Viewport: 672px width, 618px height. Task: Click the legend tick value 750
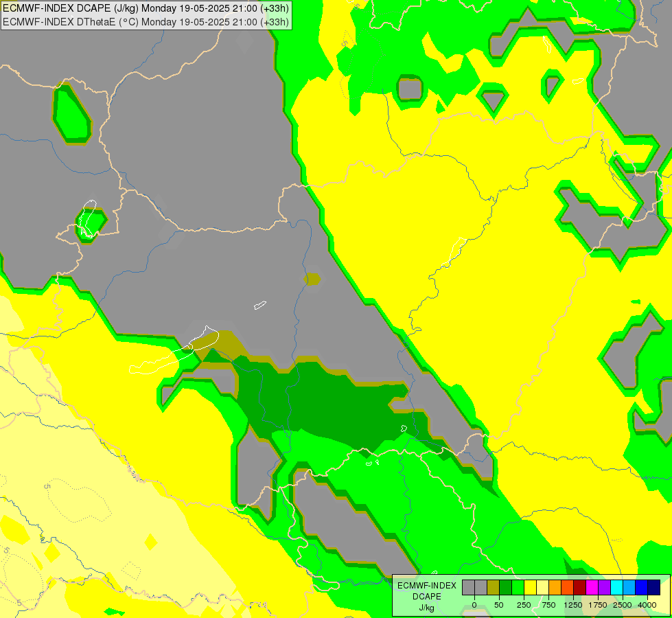(548, 605)
